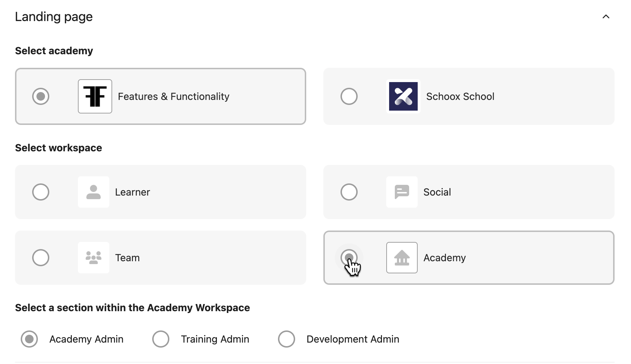Choose the Development Admin section

click(287, 339)
